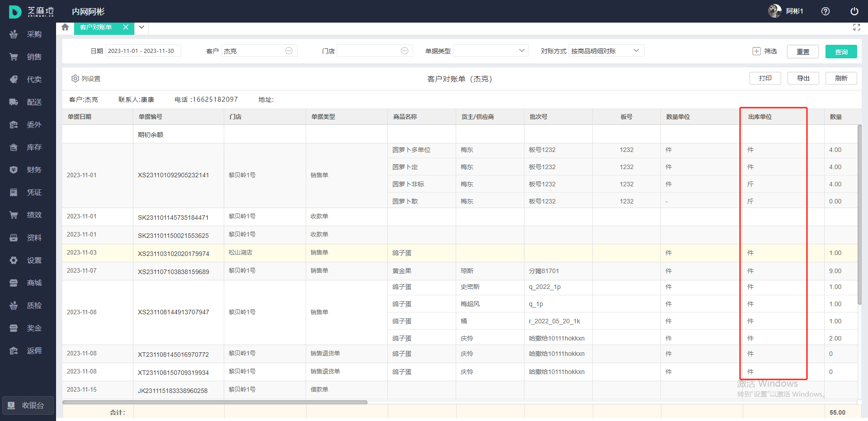Select order XS231103102020179974 row
868x421 pixels.
pos(460,253)
